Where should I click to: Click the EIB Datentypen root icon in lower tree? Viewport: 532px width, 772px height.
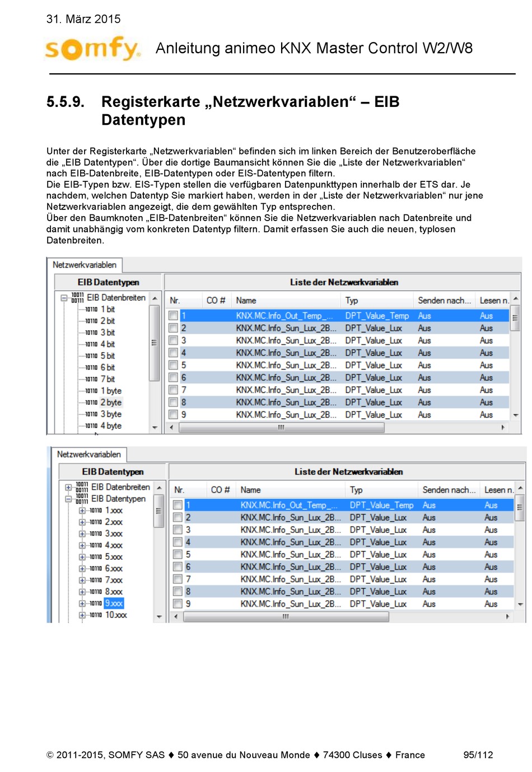[82, 498]
